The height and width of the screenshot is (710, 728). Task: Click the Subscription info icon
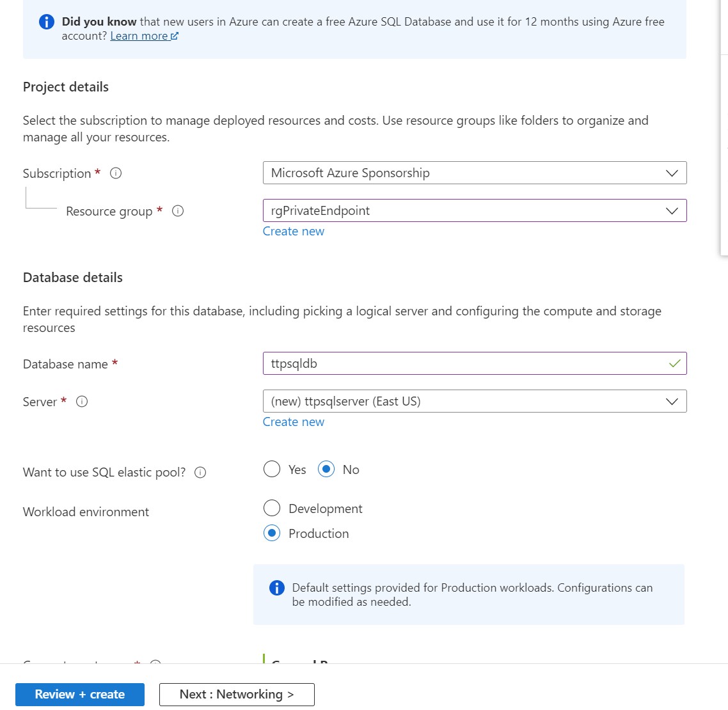pyautogui.click(x=116, y=173)
